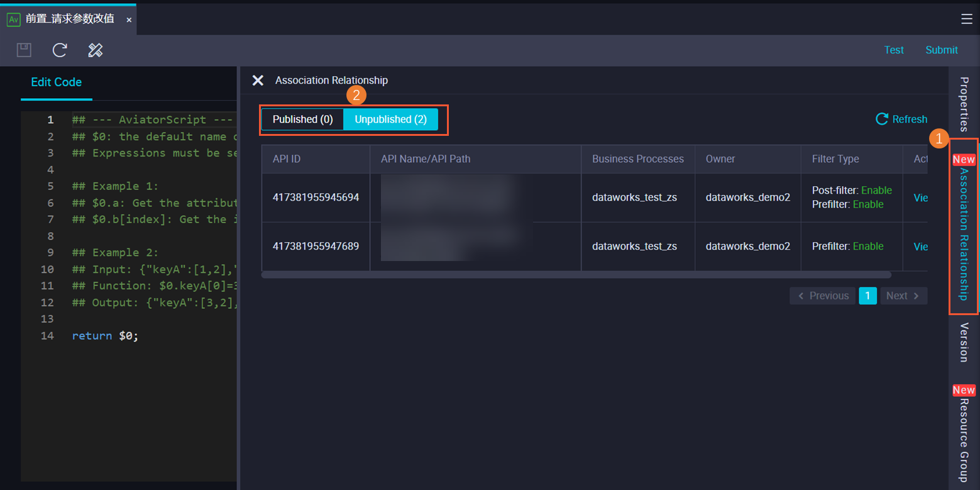Click the Format code tools icon
The width and height of the screenshot is (980, 490).
click(96, 50)
